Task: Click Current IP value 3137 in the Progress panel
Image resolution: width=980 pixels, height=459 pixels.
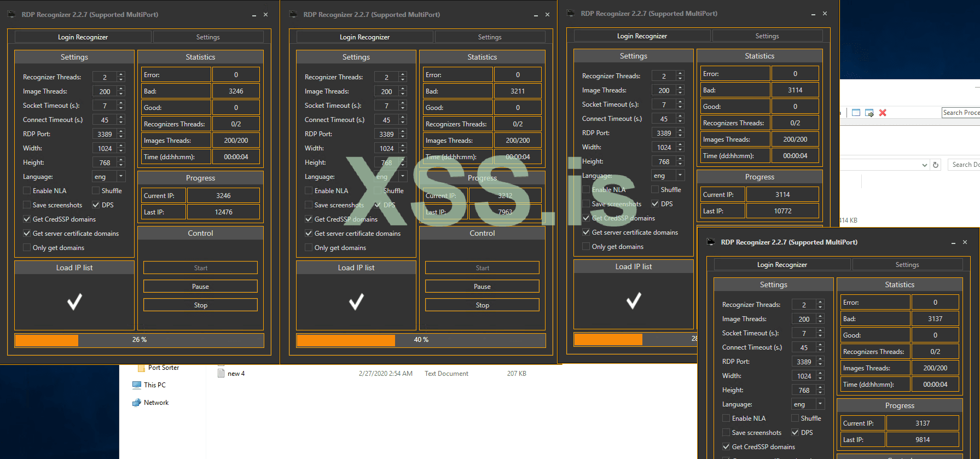Action: tap(923, 423)
